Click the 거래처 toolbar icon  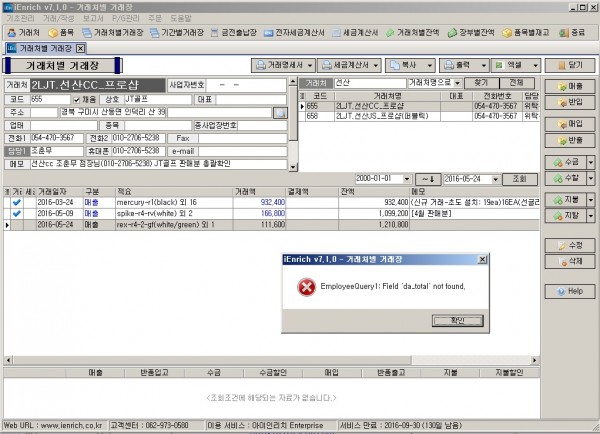(x=22, y=32)
